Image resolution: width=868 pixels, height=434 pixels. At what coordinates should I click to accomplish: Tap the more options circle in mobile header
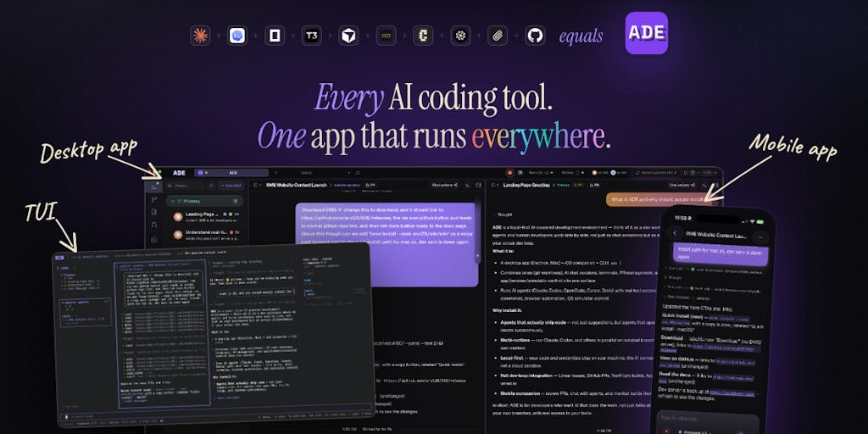click(x=760, y=237)
